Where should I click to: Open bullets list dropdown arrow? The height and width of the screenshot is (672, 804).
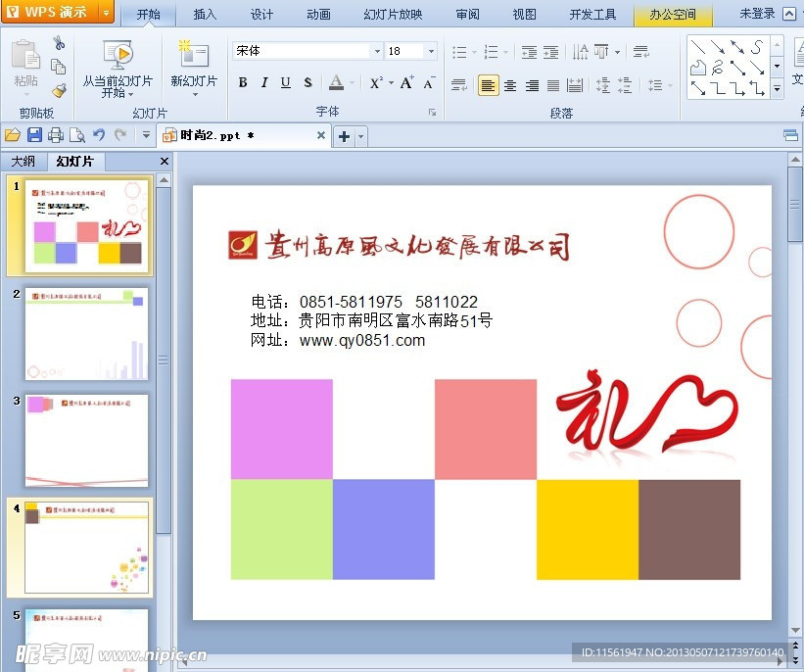(x=474, y=52)
